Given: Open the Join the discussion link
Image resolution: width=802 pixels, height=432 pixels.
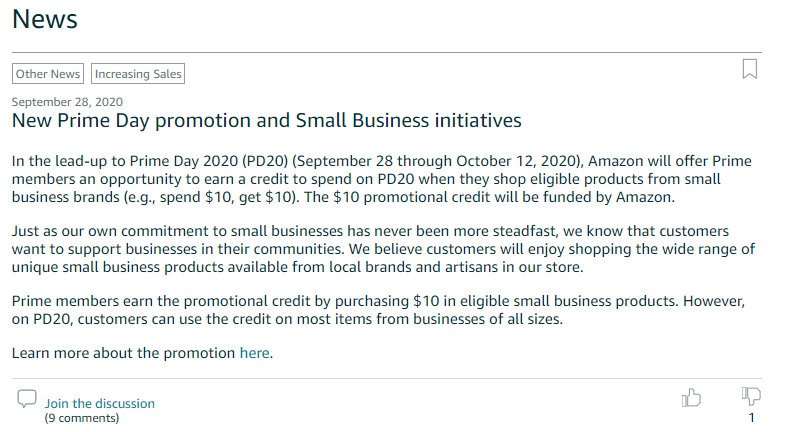Looking at the screenshot, I should click(x=100, y=404).
